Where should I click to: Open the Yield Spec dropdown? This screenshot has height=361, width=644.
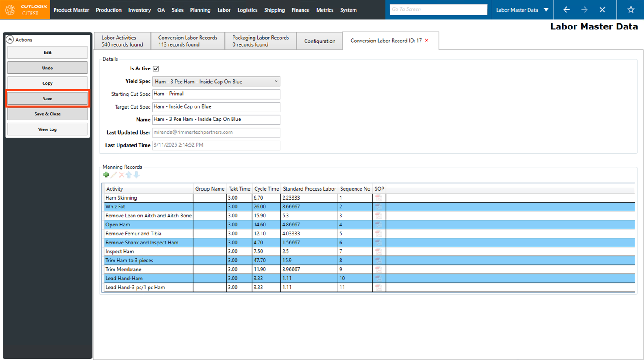(x=276, y=82)
